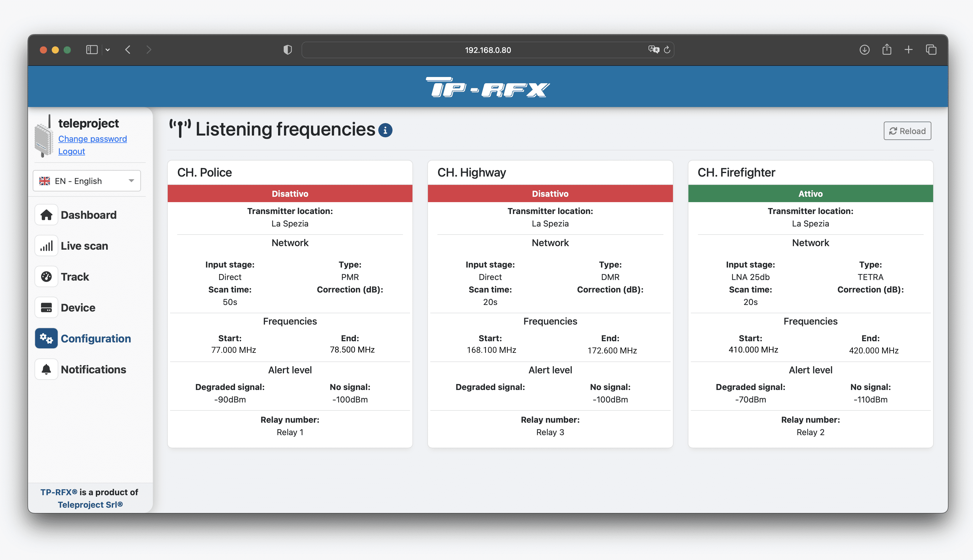Image resolution: width=973 pixels, height=560 pixels.
Task: Open the Track menu item
Action: (75, 276)
